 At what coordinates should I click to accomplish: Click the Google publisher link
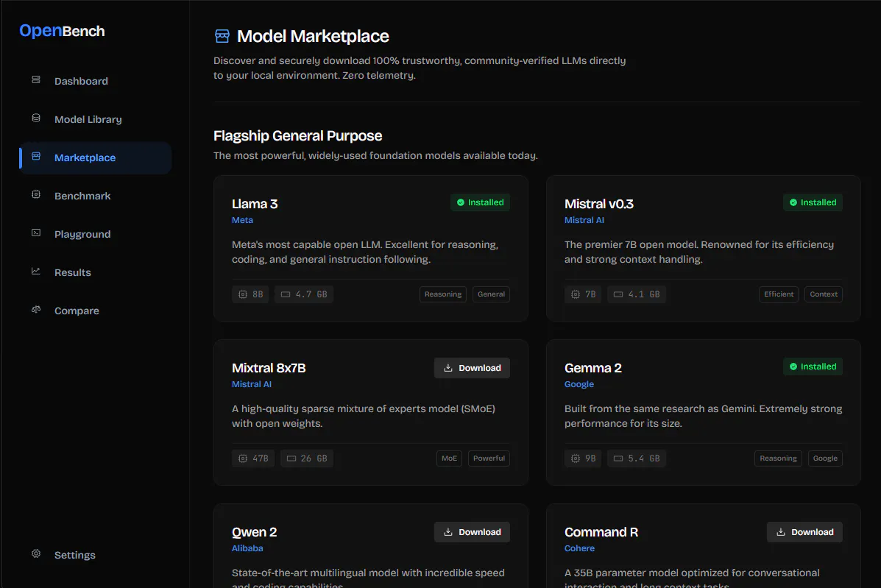579,384
